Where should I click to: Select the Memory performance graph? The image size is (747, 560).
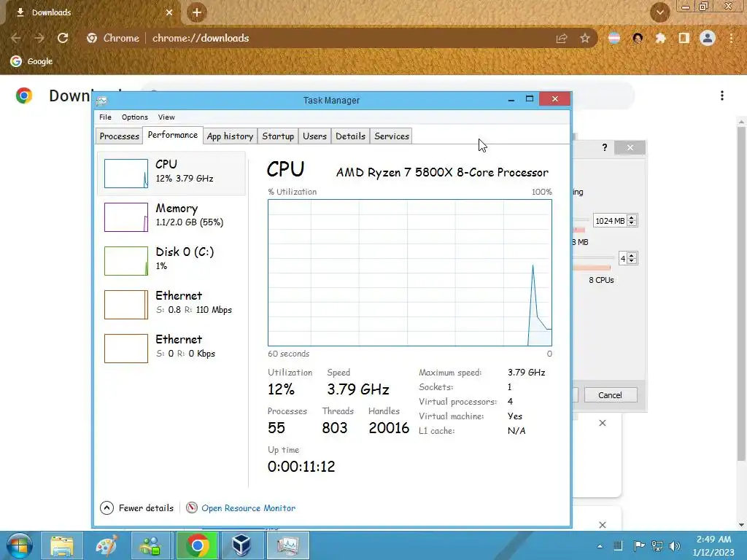[126, 217]
